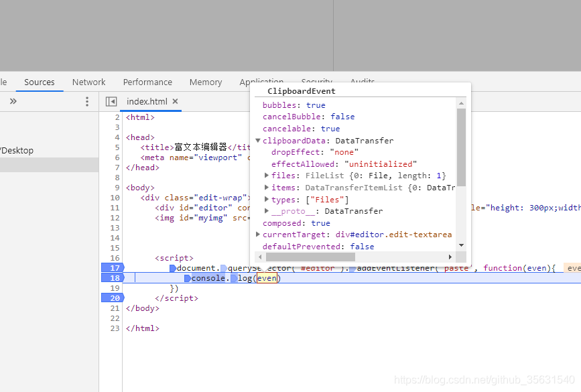Click the bubbles true value
The width and height of the screenshot is (581, 392).
click(x=316, y=105)
